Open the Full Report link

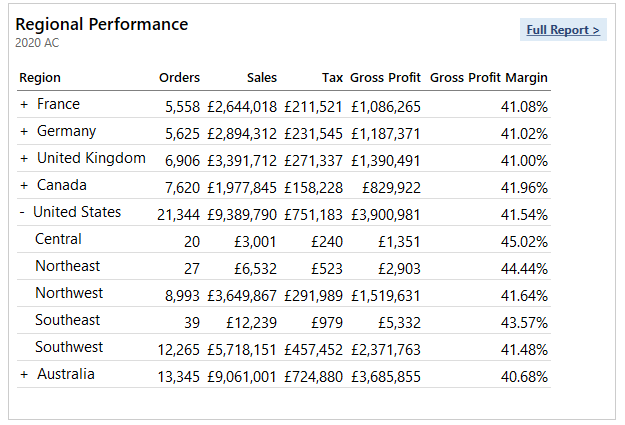tap(563, 30)
